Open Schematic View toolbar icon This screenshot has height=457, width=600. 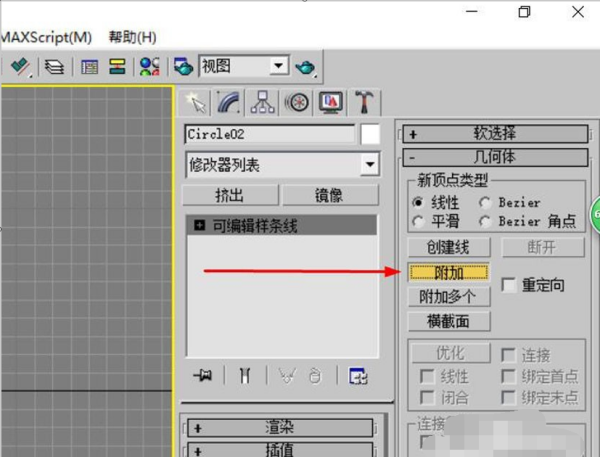point(117,67)
